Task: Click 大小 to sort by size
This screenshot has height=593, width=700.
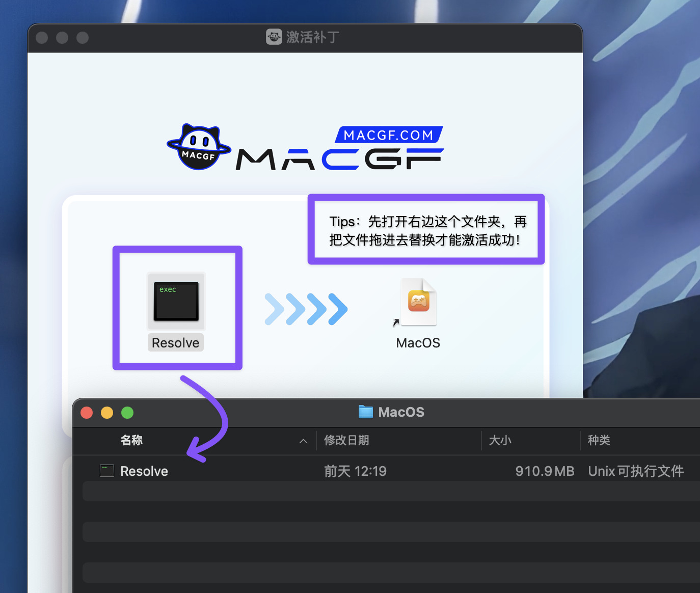Action: 500,440
